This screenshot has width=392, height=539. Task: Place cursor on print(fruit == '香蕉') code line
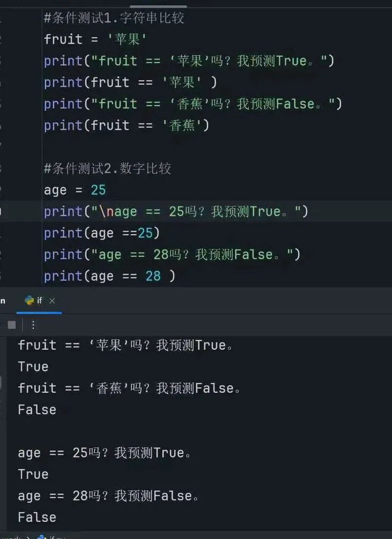coord(127,126)
